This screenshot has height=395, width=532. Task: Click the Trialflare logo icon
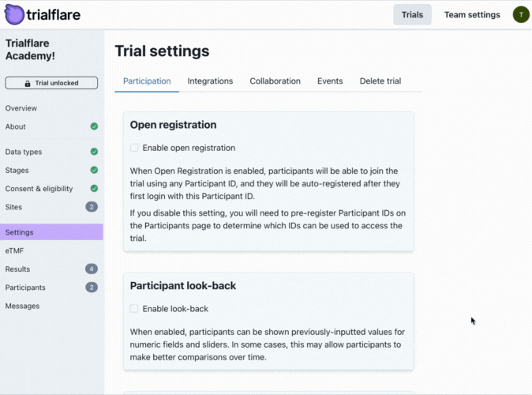pos(14,14)
